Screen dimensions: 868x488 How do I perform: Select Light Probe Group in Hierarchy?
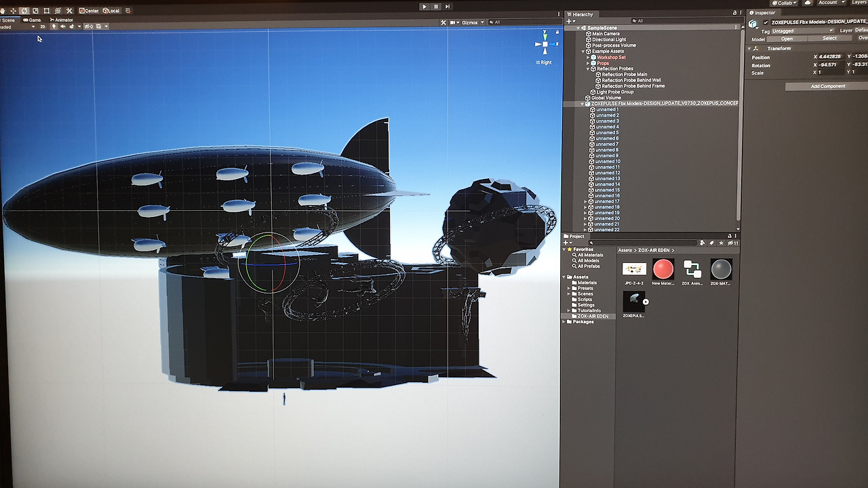[x=614, y=92]
